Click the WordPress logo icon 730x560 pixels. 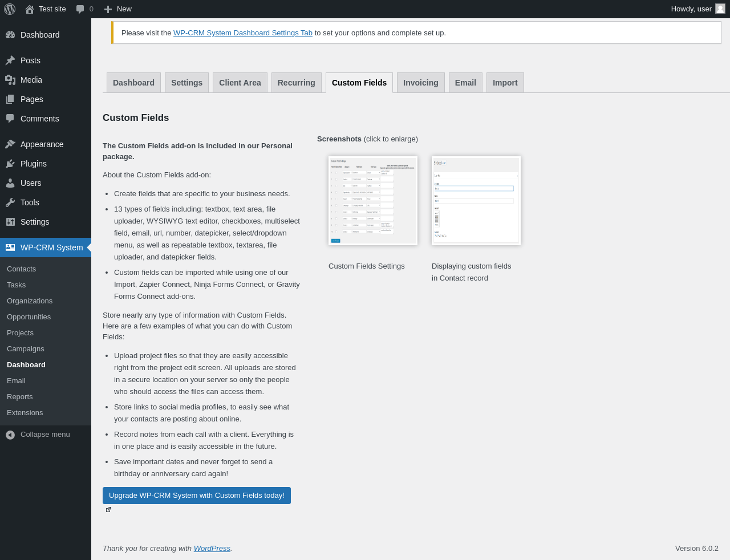pyautogui.click(x=10, y=9)
